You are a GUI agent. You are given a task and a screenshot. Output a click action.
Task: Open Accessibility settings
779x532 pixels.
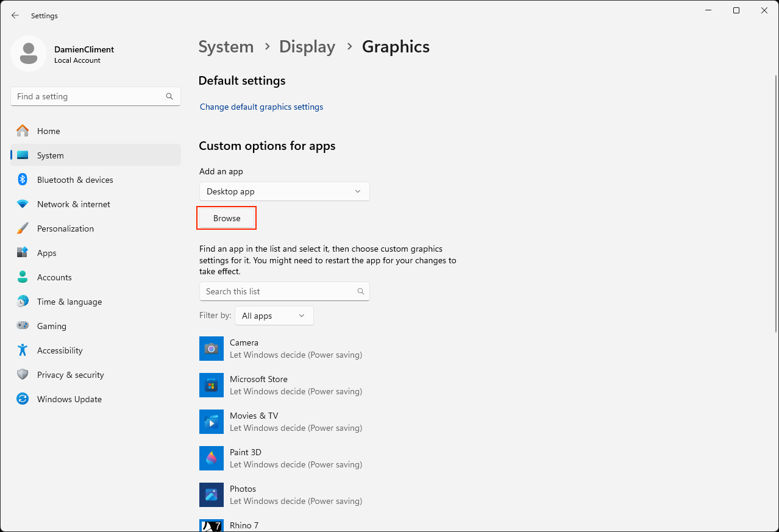pos(96,350)
